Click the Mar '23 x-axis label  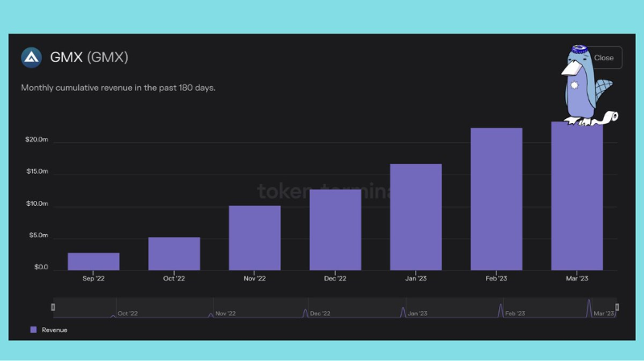click(x=576, y=279)
